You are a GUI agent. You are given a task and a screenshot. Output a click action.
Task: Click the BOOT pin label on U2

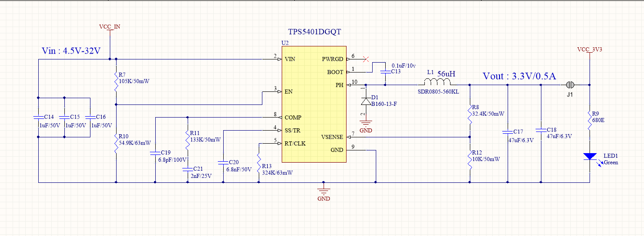335,72
